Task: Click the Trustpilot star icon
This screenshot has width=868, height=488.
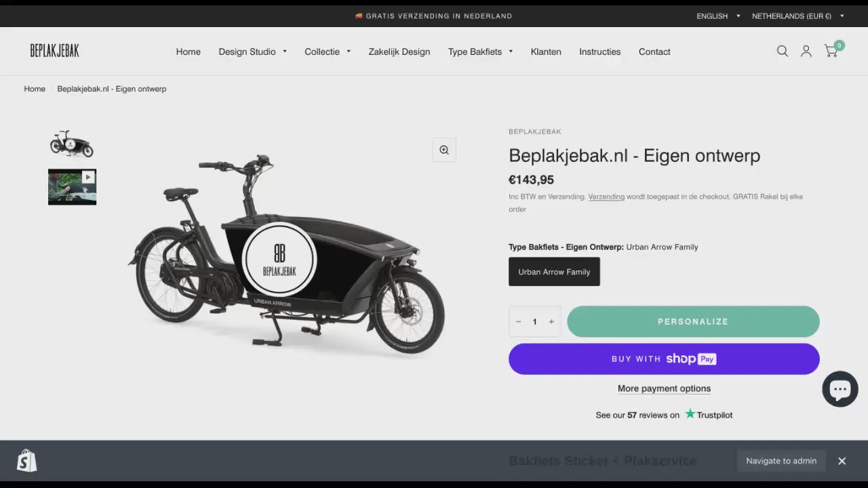Action: 690,413
